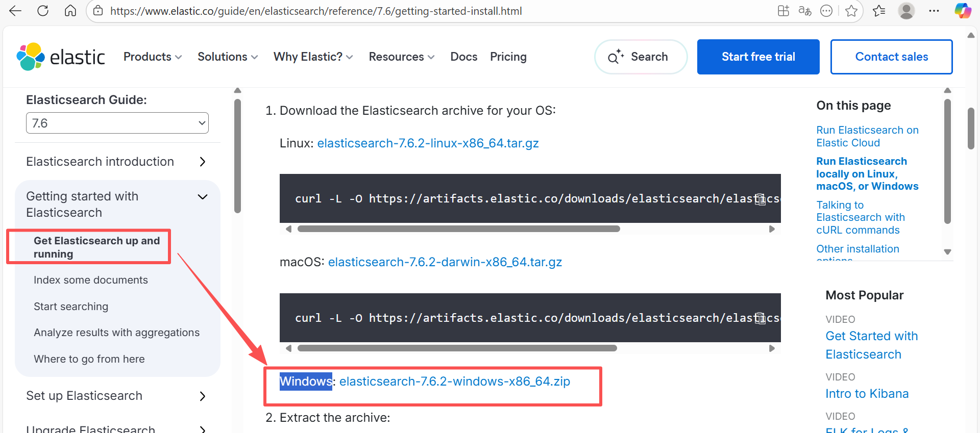Select Get Elasticsearch up and running
The width and height of the screenshot is (980, 433).
[97, 247]
